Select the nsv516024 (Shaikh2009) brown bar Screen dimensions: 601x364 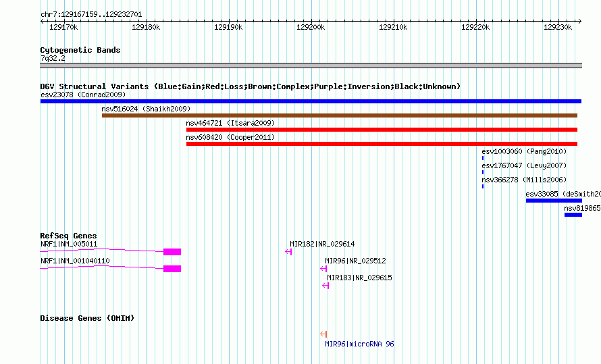click(340, 115)
